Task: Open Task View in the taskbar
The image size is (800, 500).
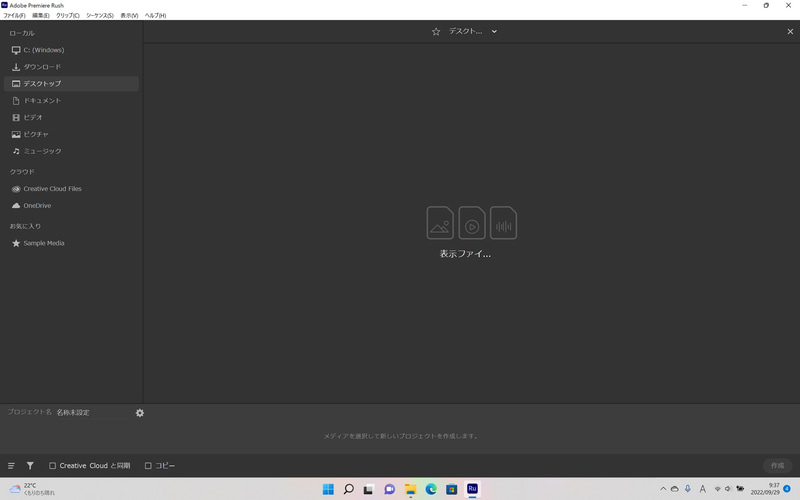Action: tap(368, 489)
